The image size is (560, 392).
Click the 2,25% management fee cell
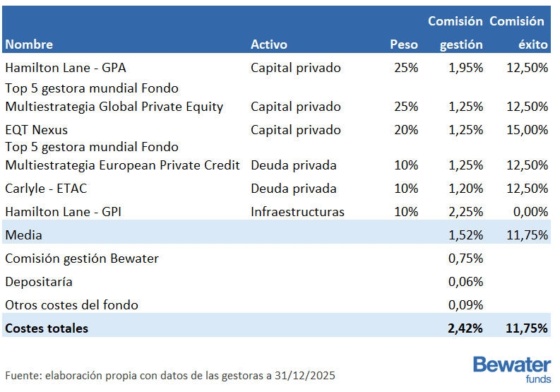coord(465,212)
